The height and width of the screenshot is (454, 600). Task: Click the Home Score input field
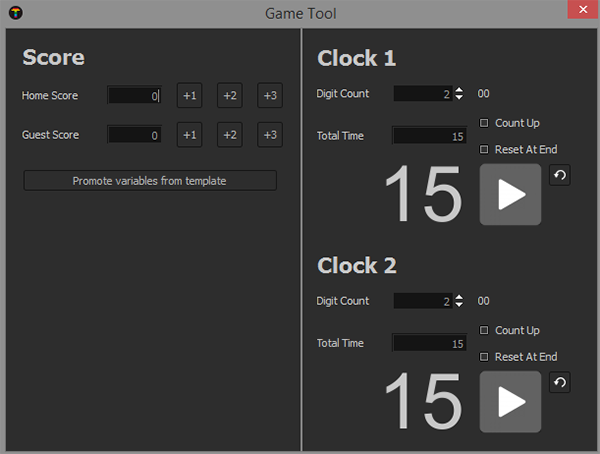click(134, 96)
